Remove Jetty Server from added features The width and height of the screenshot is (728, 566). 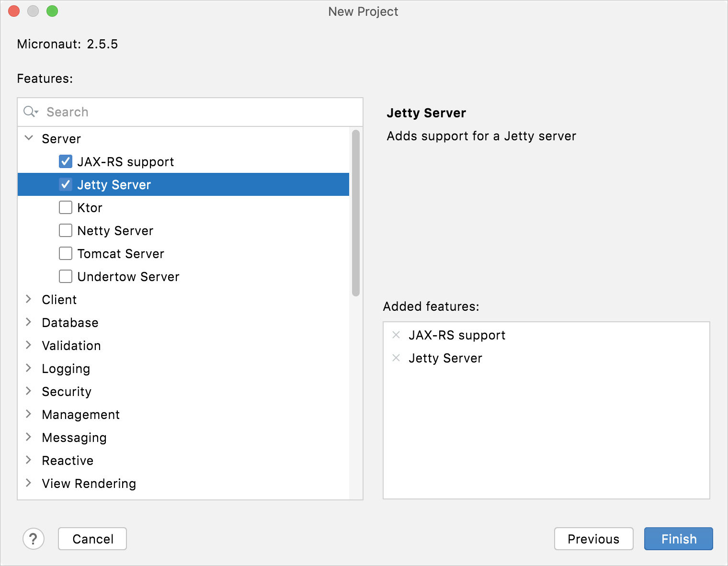click(x=396, y=358)
